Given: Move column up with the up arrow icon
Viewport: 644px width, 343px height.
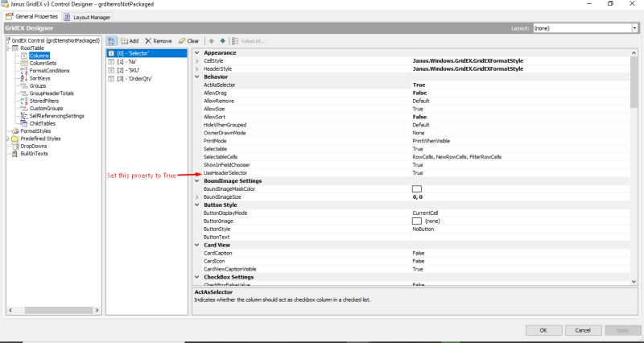Looking at the screenshot, I should click(x=212, y=41).
